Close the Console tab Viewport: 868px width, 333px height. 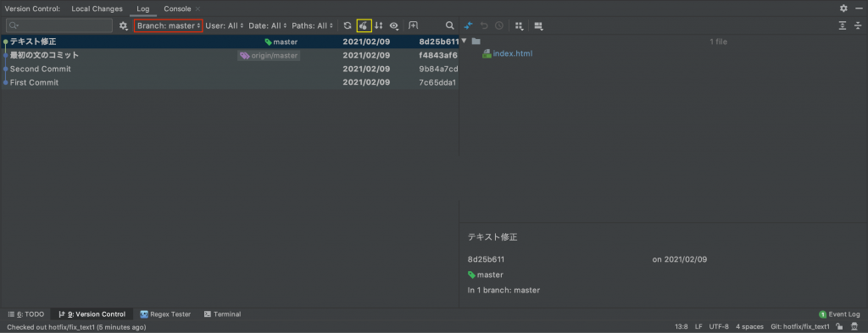[x=198, y=8]
